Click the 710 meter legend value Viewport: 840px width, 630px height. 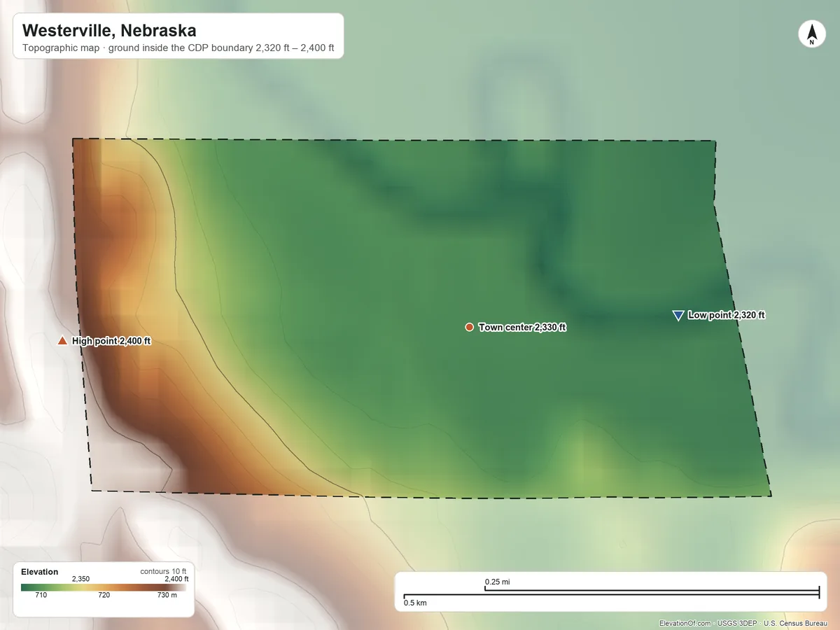point(41,595)
